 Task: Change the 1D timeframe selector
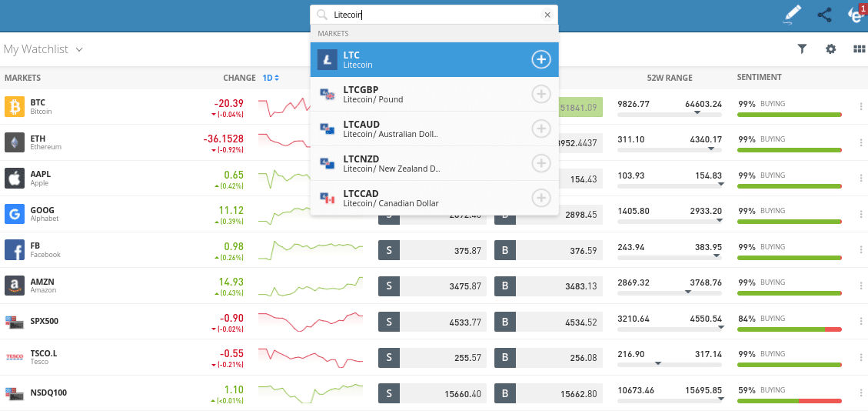(x=271, y=78)
